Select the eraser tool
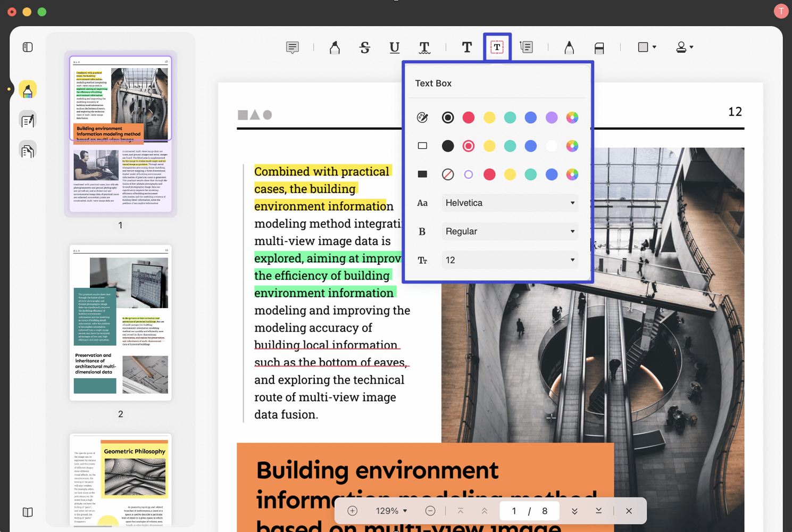Viewport: 792px width, 532px height. pyautogui.click(x=599, y=47)
